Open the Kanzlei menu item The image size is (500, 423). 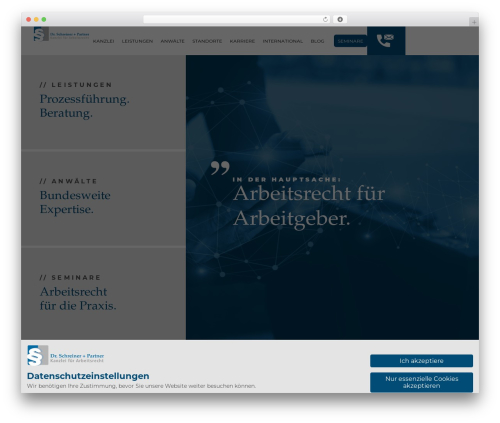[103, 41]
